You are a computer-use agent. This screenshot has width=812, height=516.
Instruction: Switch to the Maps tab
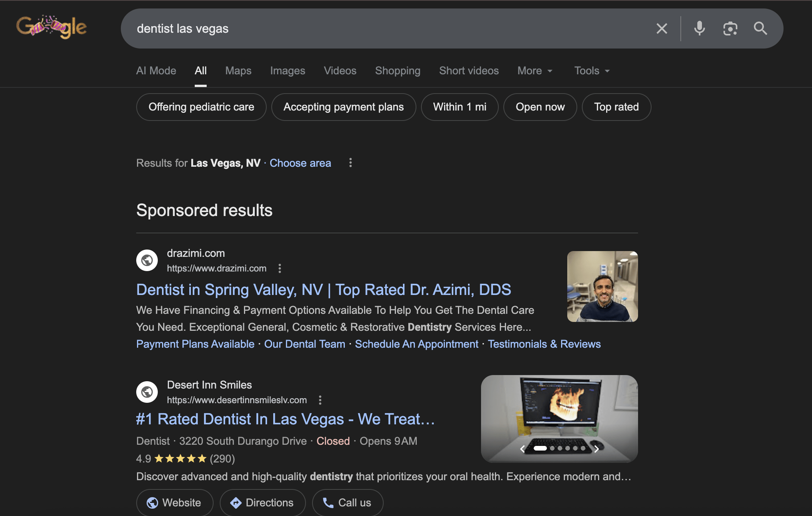tap(238, 71)
